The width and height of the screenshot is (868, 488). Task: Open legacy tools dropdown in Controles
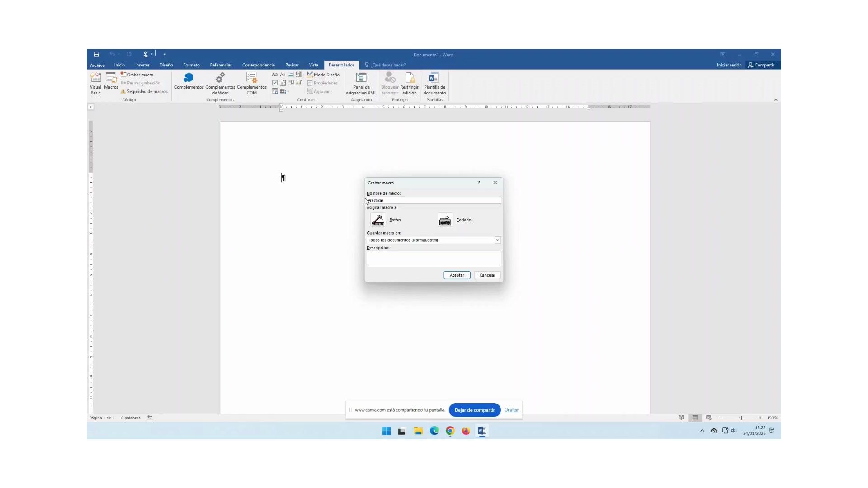284,91
